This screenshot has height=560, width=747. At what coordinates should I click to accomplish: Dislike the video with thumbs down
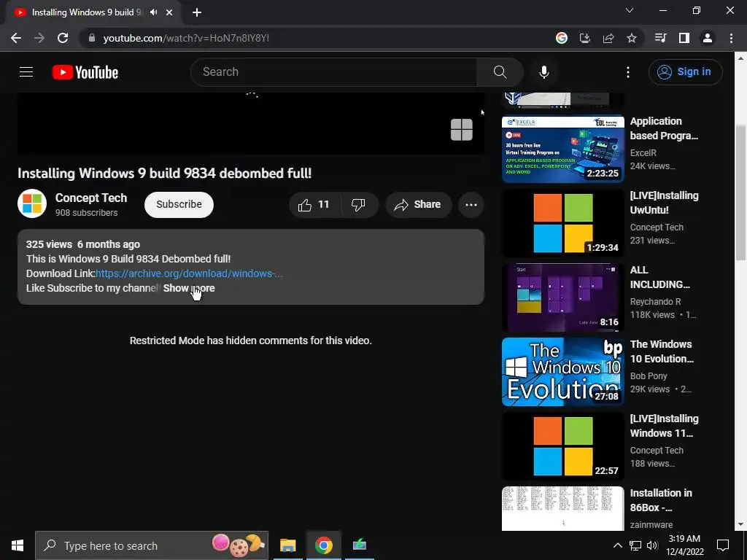tap(358, 205)
